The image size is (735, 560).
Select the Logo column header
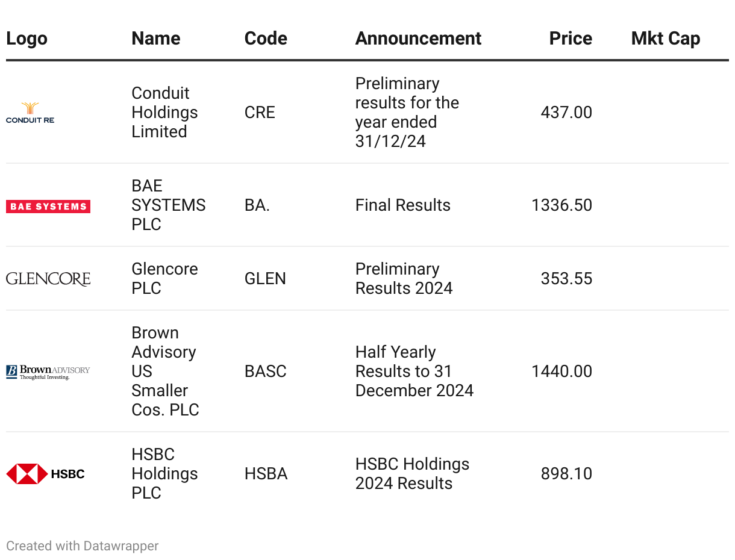pyautogui.click(x=27, y=39)
